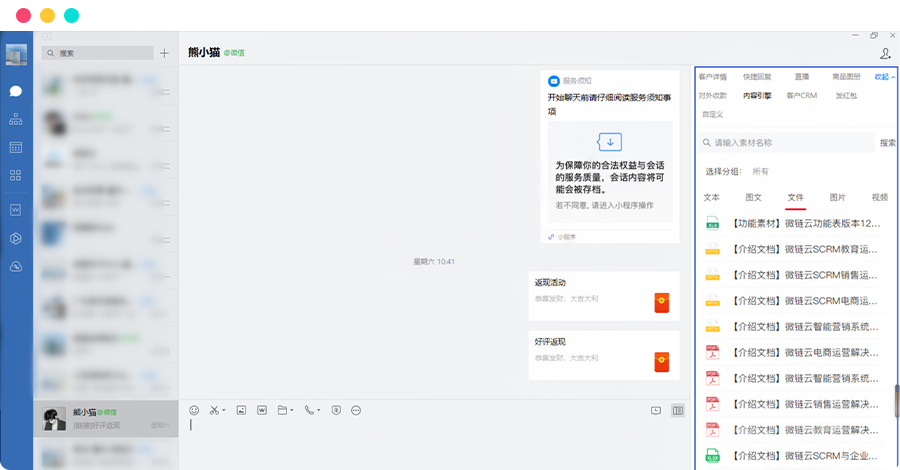Open the 选择分组 所有 group selector

pyautogui.click(x=760, y=171)
